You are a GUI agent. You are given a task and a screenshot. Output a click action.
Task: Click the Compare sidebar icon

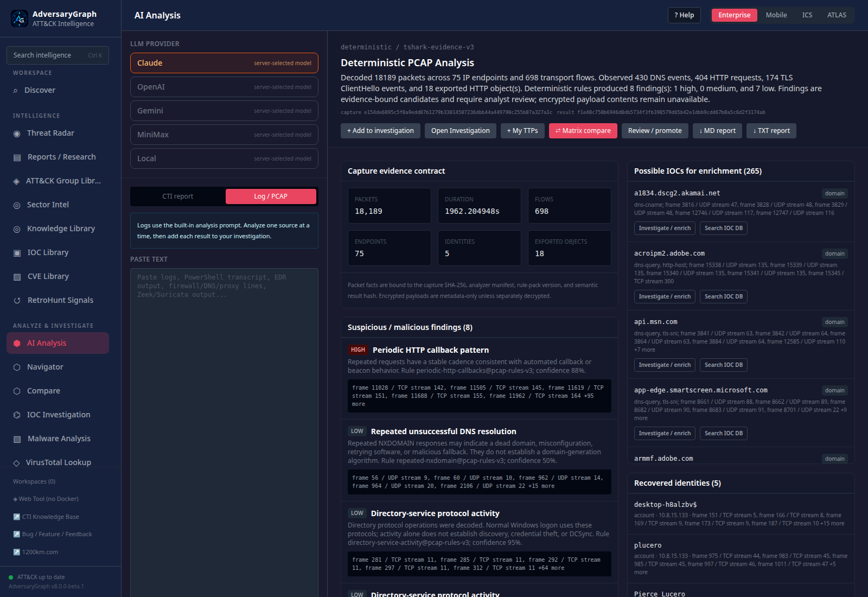(x=17, y=391)
